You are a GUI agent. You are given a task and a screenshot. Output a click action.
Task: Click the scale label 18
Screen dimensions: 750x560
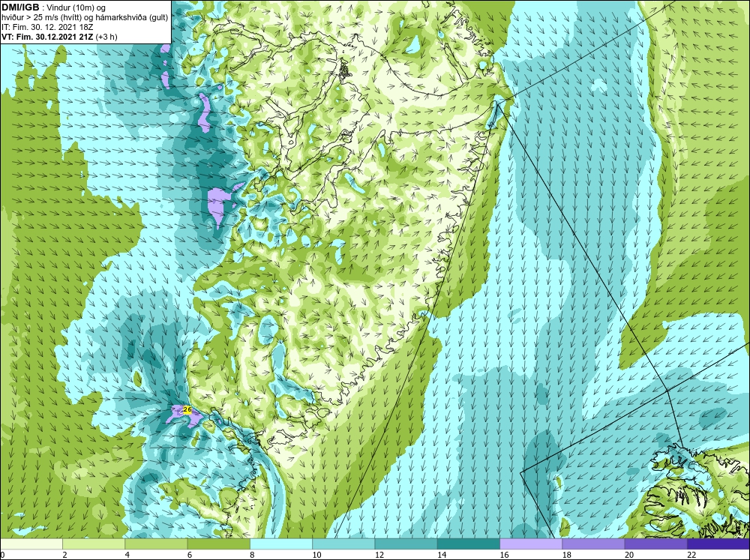[x=567, y=555]
